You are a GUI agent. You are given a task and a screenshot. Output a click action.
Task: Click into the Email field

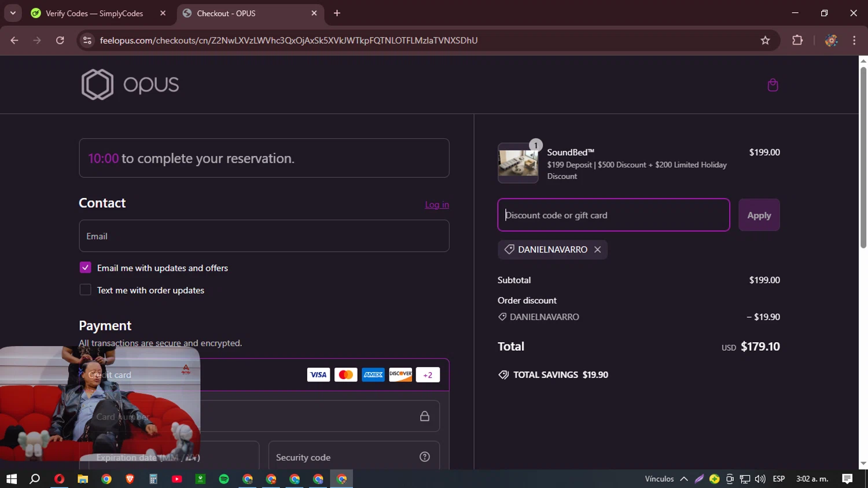(x=264, y=236)
